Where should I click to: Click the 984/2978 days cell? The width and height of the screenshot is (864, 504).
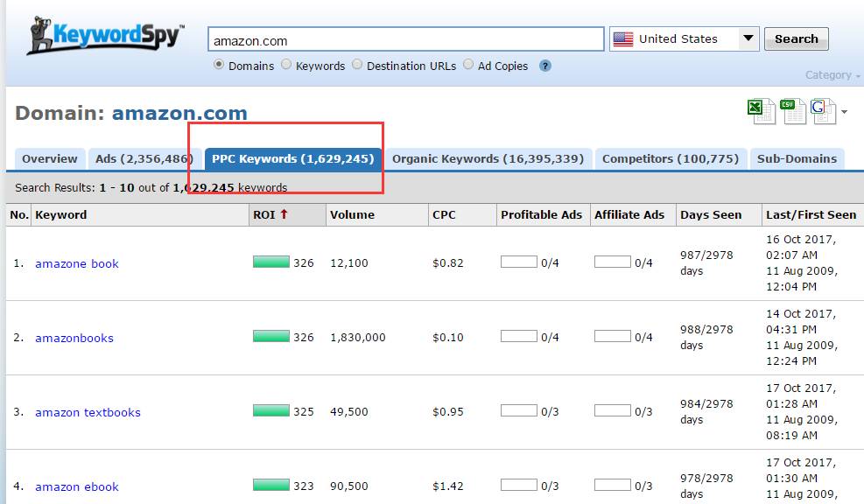tap(706, 411)
